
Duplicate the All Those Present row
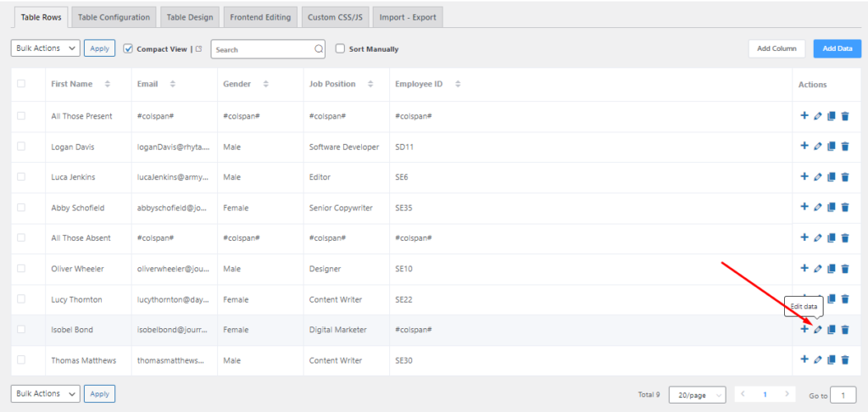pyautogui.click(x=831, y=116)
